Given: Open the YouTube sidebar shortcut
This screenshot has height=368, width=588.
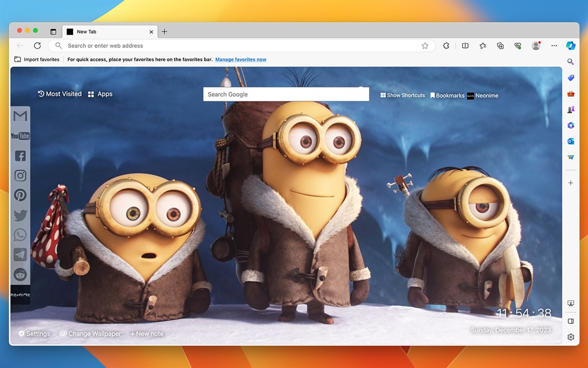Looking at the screenshot, I should coord(20,136).
